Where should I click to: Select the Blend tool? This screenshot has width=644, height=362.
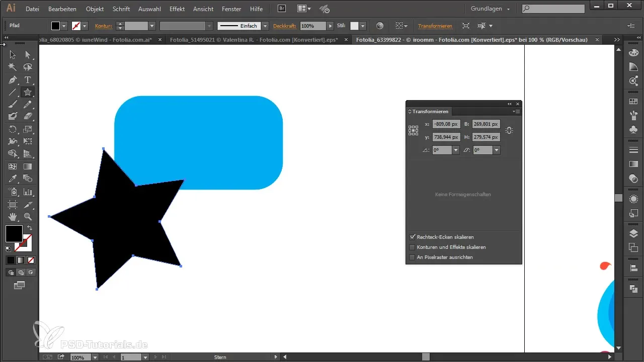(28, 178)
